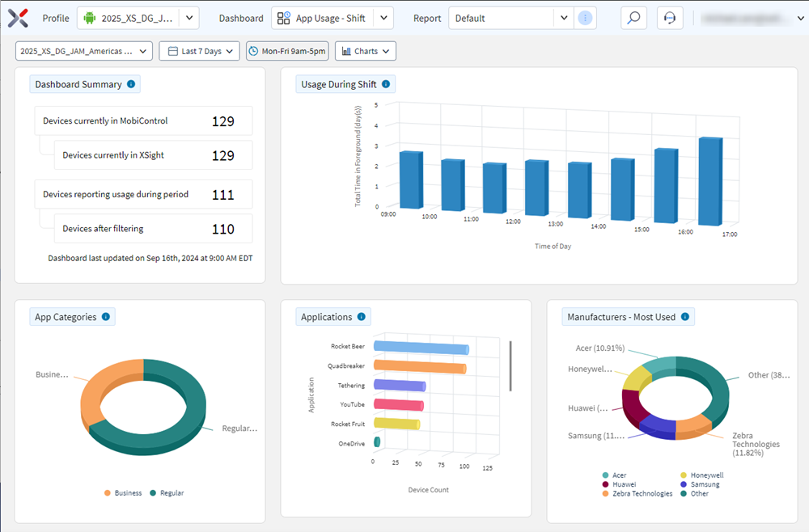Click the support headset icon
This screenshot has width=809, height=532.
pos(670,18)
